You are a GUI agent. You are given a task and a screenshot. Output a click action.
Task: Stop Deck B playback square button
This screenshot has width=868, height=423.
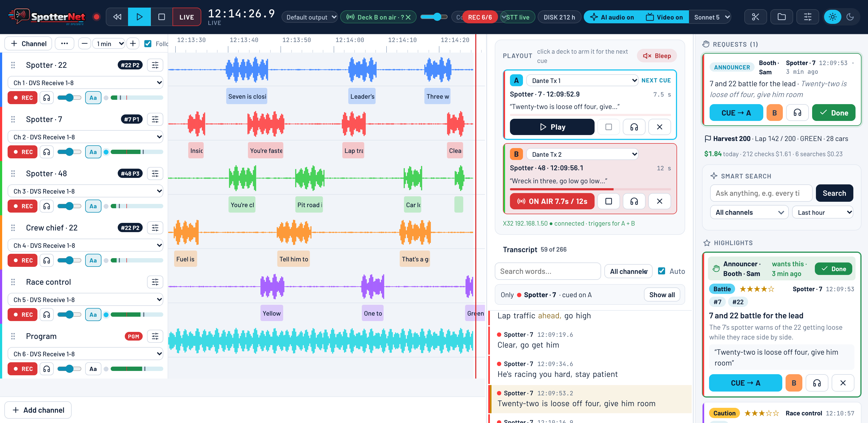(608, 201)
